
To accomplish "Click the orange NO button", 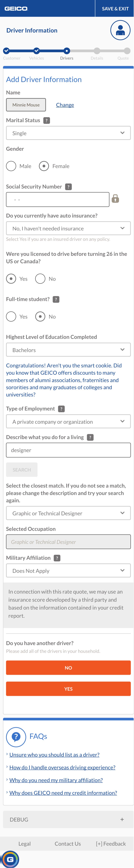I will [68, 667].
